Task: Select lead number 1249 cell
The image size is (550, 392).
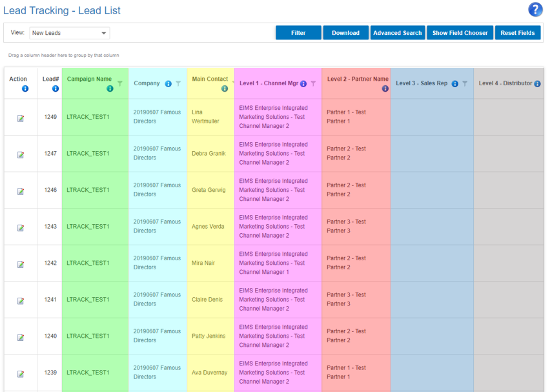Action: tap(50, 117)
